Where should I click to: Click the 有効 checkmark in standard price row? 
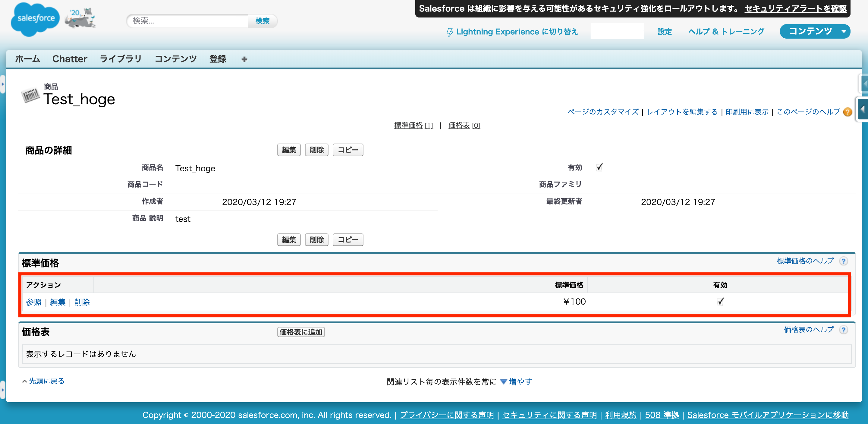click(x=720, y=301)
